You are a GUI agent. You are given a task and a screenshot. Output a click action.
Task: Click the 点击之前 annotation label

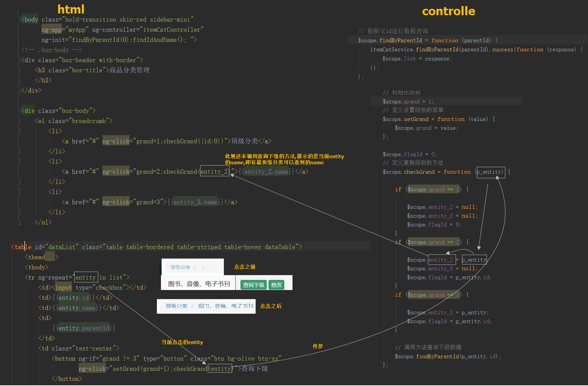(x=245, y=267)
